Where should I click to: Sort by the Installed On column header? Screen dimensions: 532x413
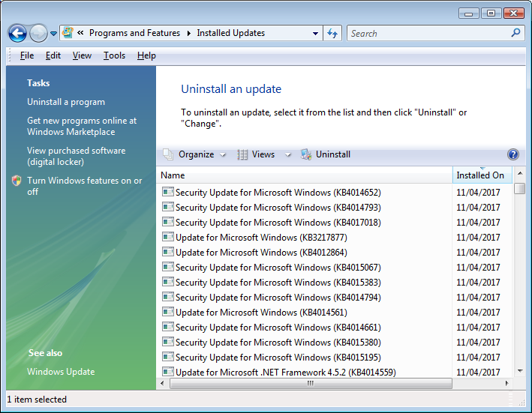(x=482, y=175)
